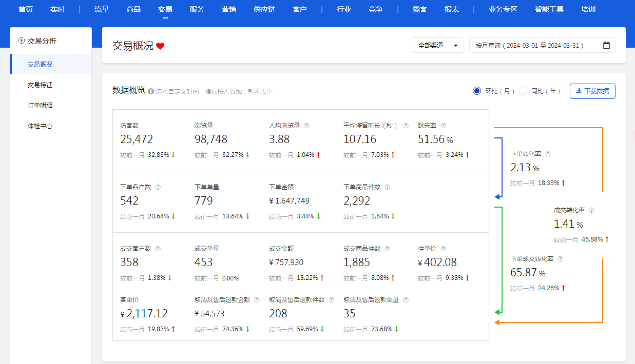The height and width of the screenshot is (364, 635).
Task: Open the 全部渠道 channel dropdown
Action: pos(438,45)
